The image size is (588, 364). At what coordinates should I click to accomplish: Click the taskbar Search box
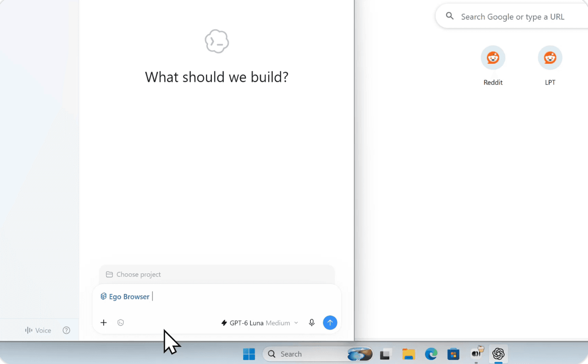point(318,354)
